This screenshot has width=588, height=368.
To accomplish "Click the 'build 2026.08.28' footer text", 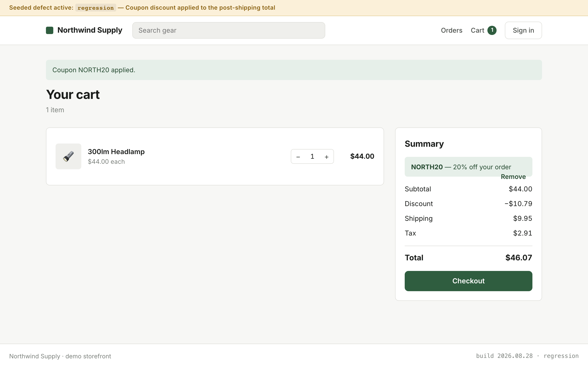I will (x=504, y=356).
